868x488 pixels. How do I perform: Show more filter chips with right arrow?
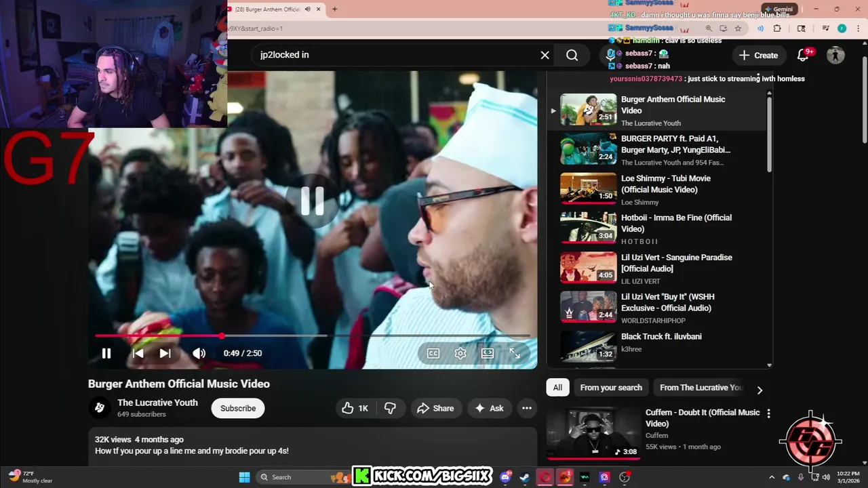[759, 390]
